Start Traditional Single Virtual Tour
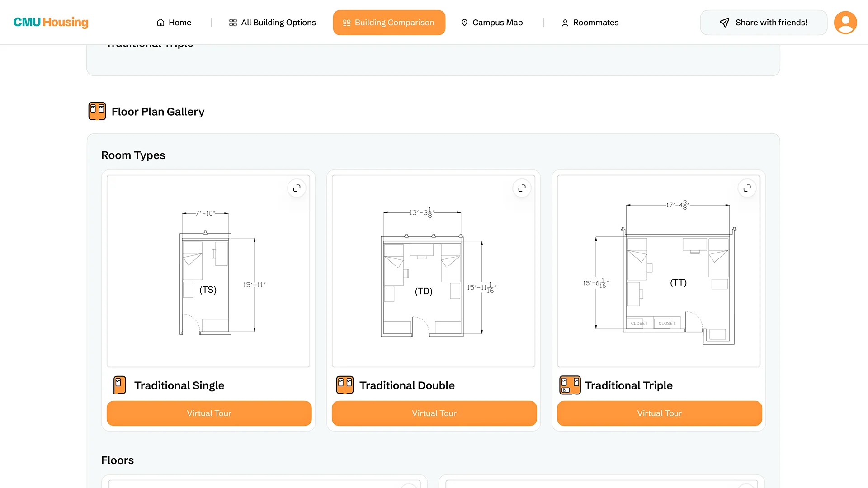 point(209,413)
